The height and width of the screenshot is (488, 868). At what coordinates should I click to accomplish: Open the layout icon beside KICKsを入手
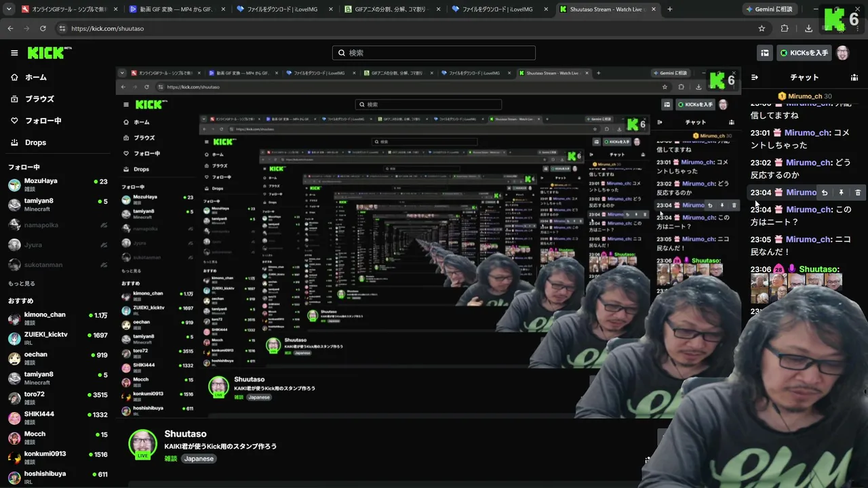pyautogui.click(x=765, y=53)
